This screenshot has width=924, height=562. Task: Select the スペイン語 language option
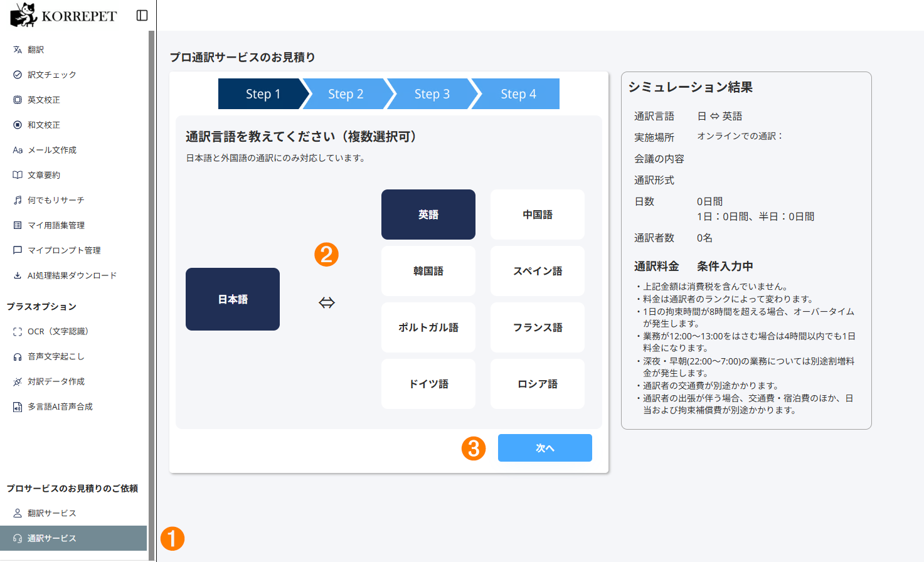pyautogui.click(x=538, y=271)
